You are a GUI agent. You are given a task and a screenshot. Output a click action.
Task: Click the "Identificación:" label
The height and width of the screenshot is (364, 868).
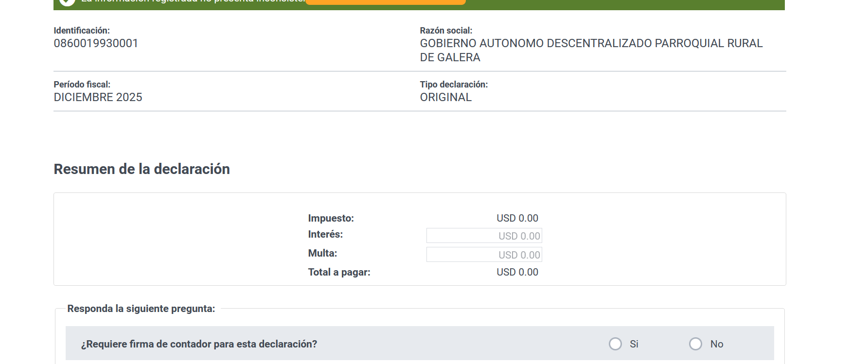click(x=82, y=31)
